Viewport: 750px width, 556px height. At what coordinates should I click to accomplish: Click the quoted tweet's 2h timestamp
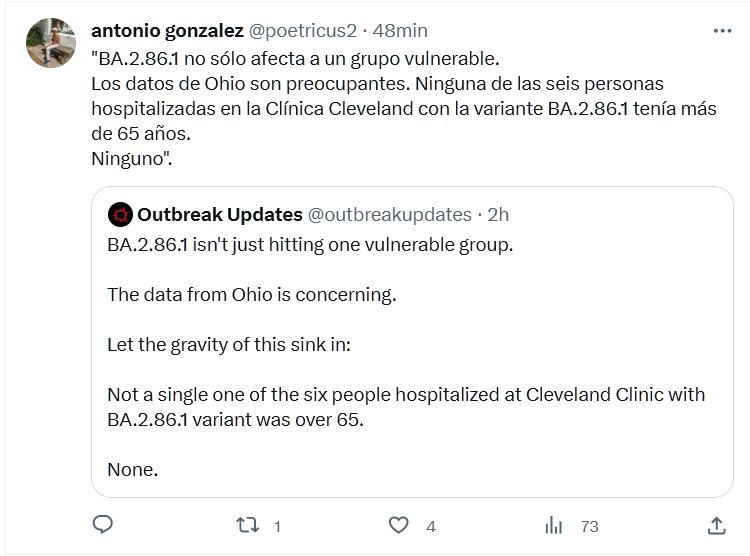point(498,214)
